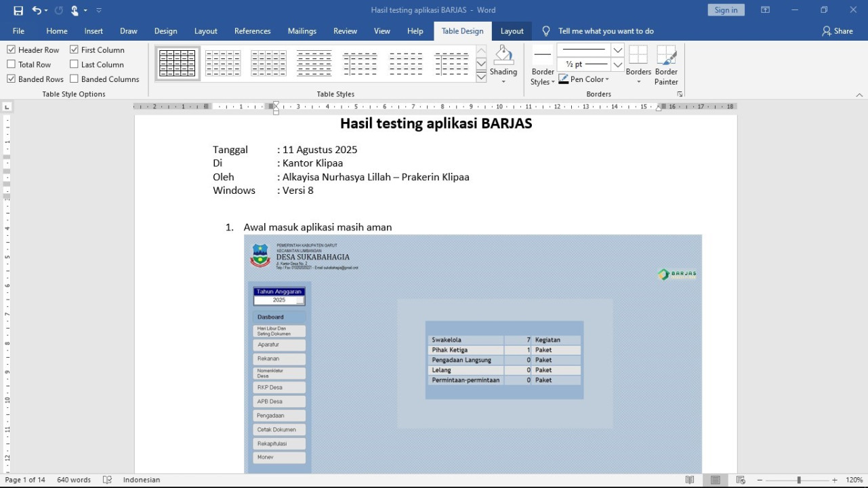Click the Save icon in title bar

[x=18, y=10]
